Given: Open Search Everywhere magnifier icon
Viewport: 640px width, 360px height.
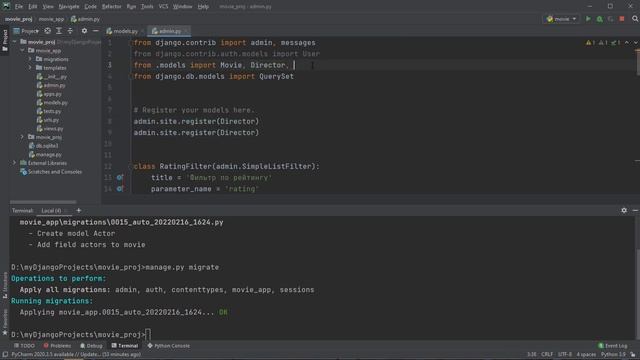Looking at the screenshot, I should 635,19.
